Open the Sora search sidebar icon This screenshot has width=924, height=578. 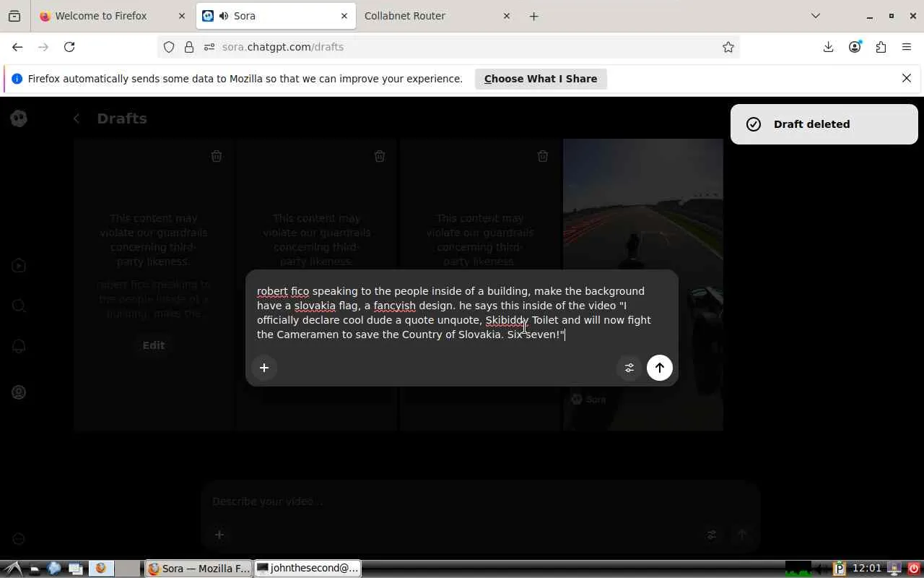point(19,306)
